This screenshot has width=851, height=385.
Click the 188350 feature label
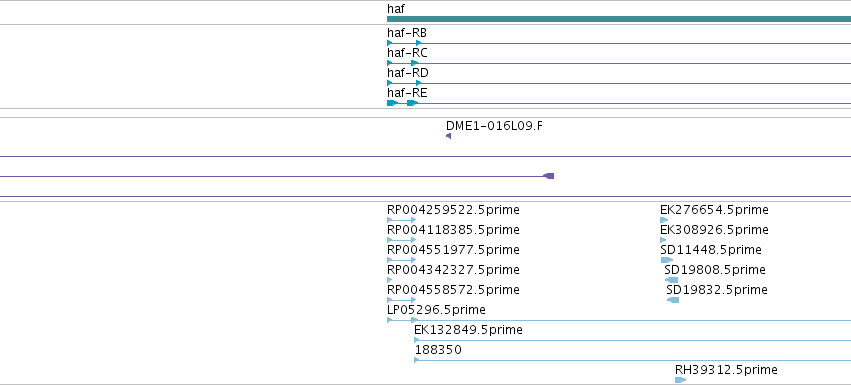pos(438,350)
